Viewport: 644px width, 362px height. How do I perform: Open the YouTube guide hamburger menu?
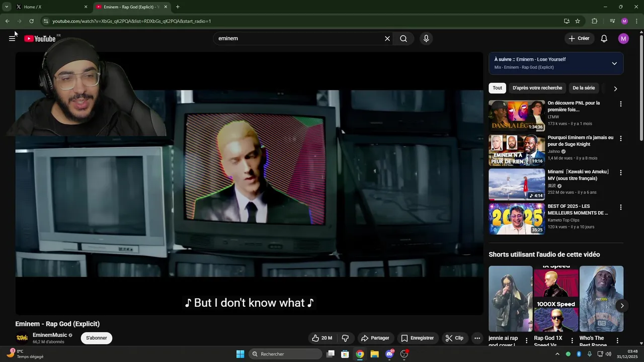(12, 39)
